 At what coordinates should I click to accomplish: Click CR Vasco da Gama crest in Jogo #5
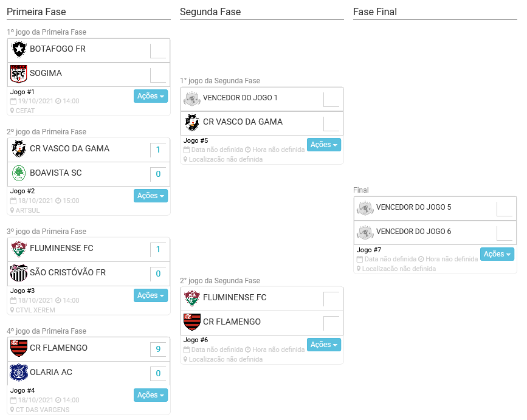click(192, 122)
